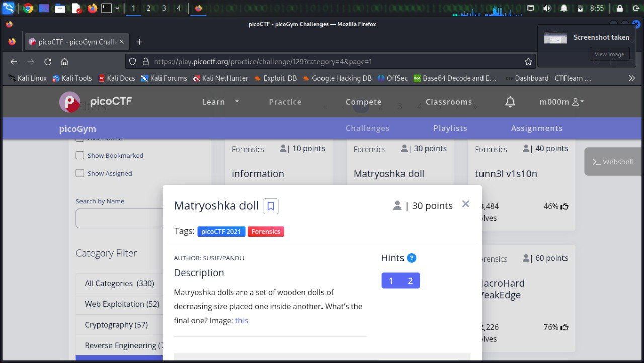Launch Chrome from the top panel
The width and height of the screenshot is (644, 363).
(28, 8)
